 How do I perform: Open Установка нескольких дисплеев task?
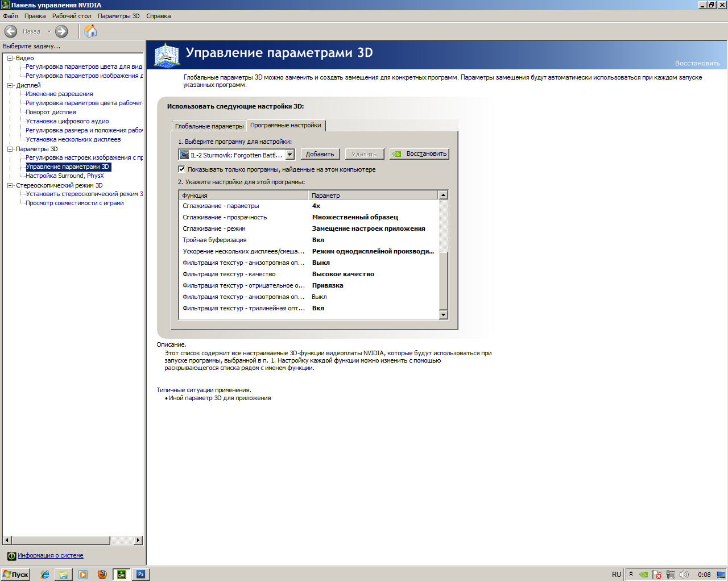[x=73, y=139]
